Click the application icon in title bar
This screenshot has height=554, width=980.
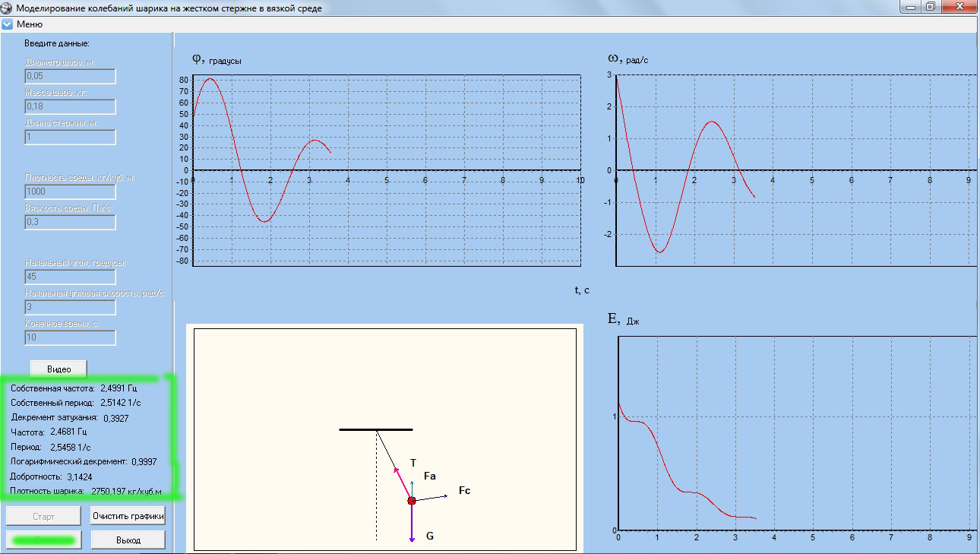(x=8, y=8)
